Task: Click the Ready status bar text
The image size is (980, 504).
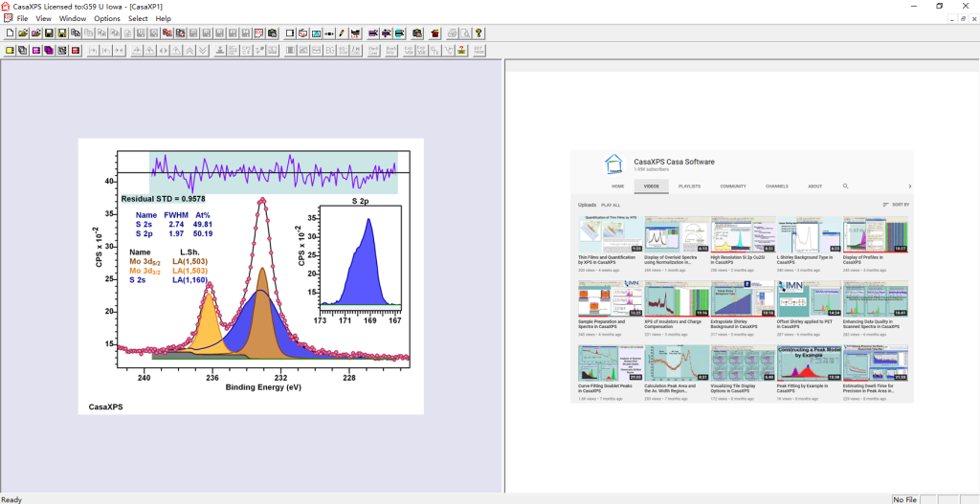Action: 11,499
